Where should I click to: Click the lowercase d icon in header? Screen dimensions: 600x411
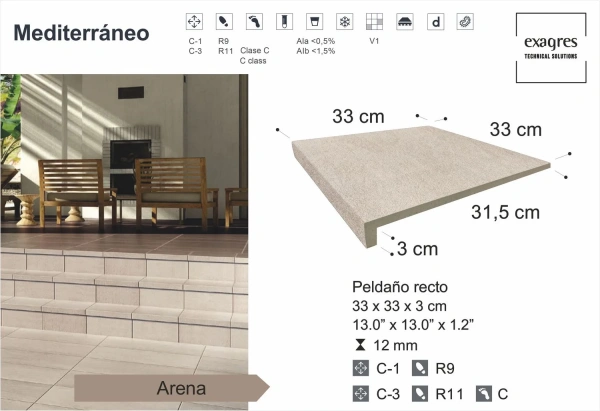435,21
